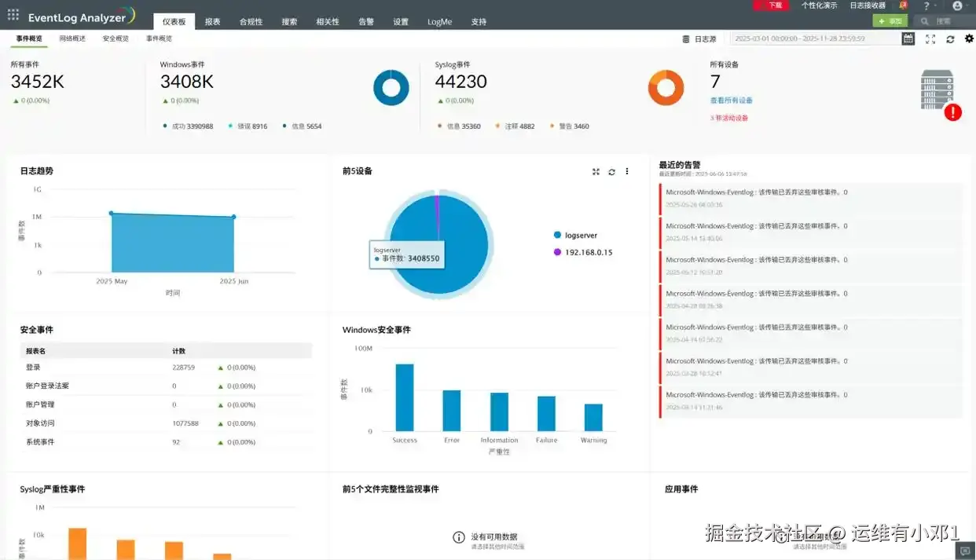The image size is (976, 560).
Task: Click the Warning bar in Windows安全事件 chart
Action: [593, 418]
